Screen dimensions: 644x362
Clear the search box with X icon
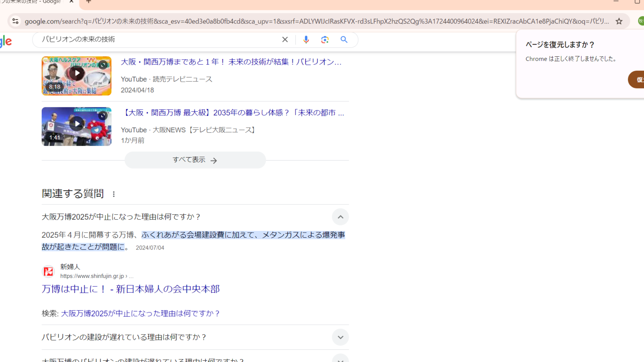pos(285,40)
